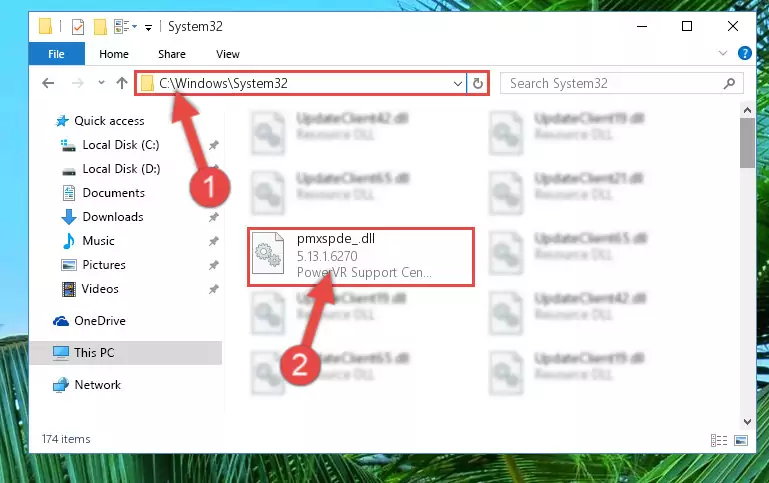Open the File menu

[56, 54]
